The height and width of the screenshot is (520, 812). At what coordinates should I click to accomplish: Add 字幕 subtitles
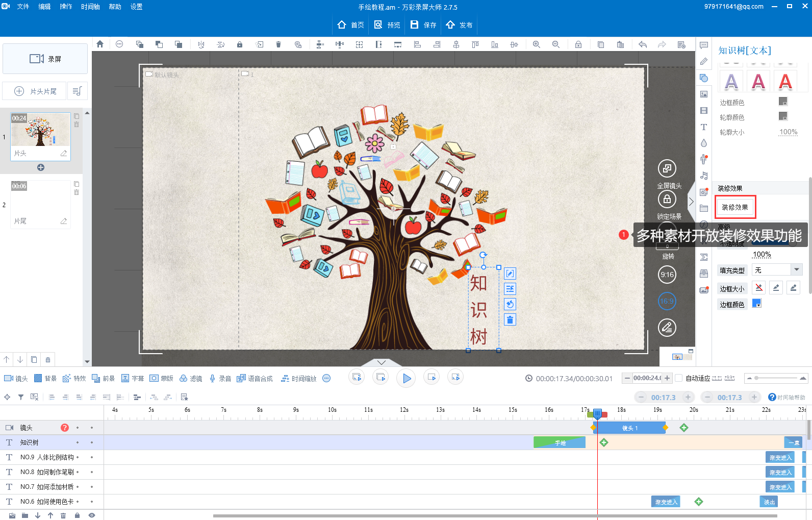(133, 378)
